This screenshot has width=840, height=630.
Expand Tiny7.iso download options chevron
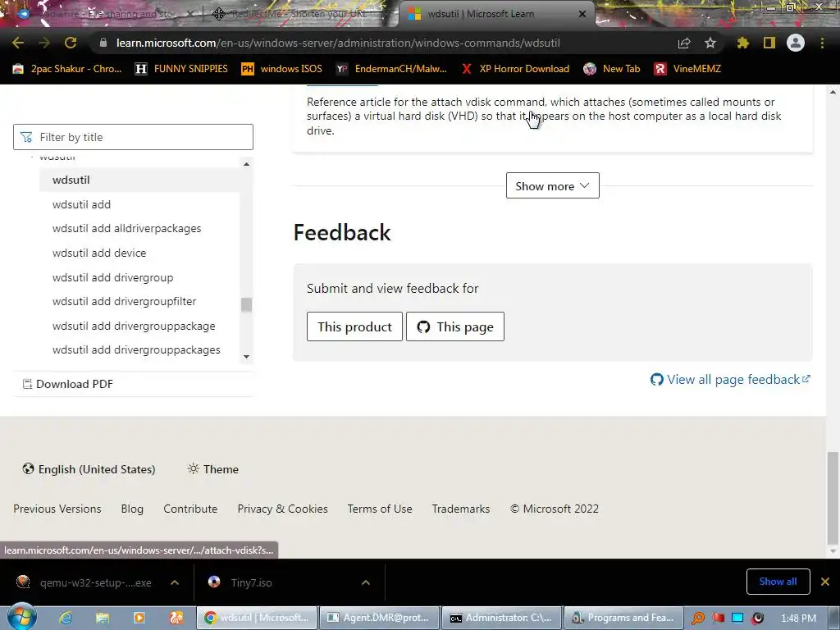pos(366,582)
